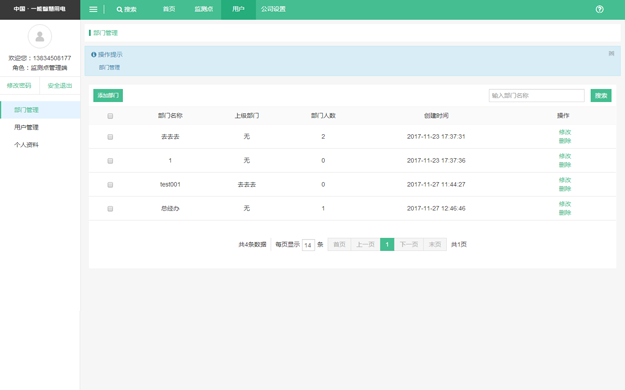This screenshot has width=625, height=390.
Task: Click the timestamp 2017-11-27 11:44:27
Action: 436,184
